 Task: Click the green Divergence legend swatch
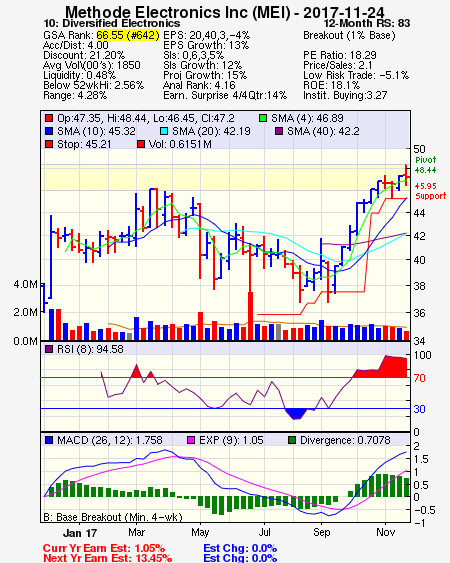click(x=292, y=440)
